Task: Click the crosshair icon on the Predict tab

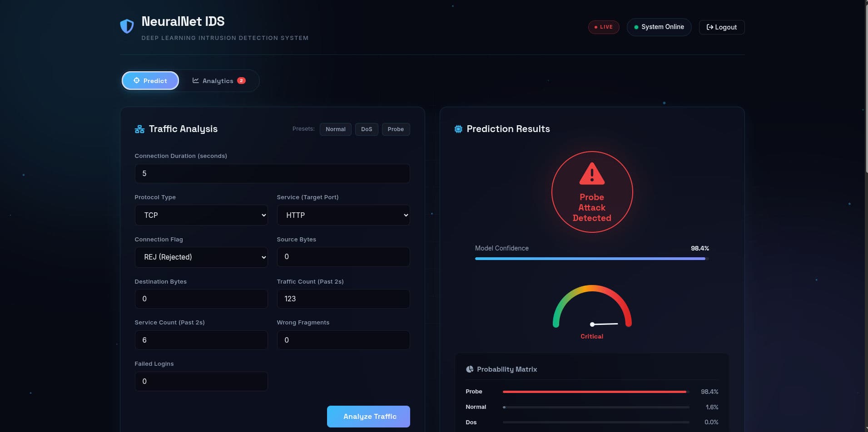Action: (x=137, y=80)
